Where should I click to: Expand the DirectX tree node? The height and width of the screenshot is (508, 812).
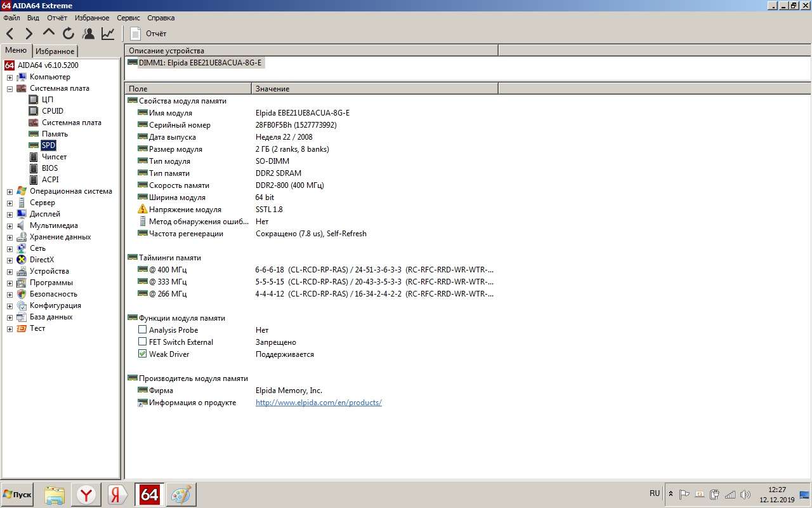(10, 260)
